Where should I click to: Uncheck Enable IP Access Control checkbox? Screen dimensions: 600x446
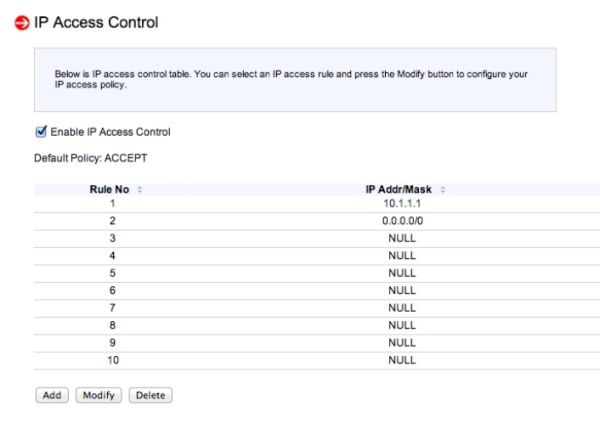point(41,132)
